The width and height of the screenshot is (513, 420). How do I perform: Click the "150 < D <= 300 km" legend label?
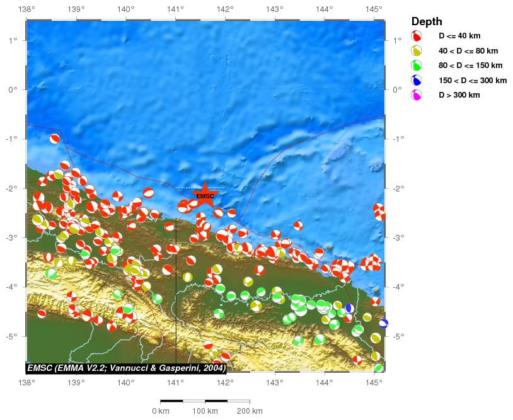click(473, 81)
